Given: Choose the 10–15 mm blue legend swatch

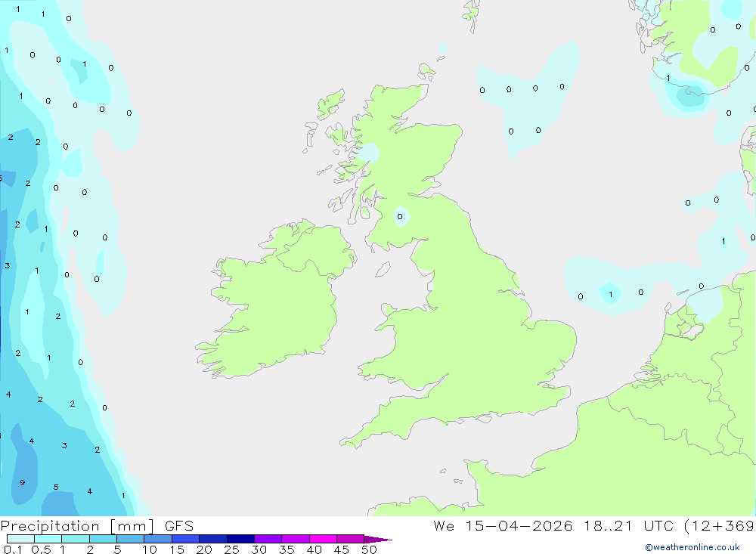Looking at the screenshot, I should (158, 539).
